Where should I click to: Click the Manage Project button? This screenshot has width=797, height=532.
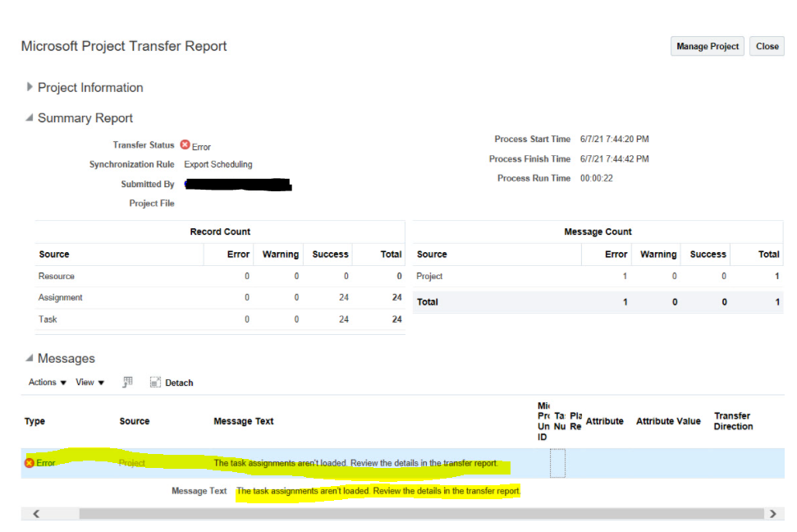[707, 46]
